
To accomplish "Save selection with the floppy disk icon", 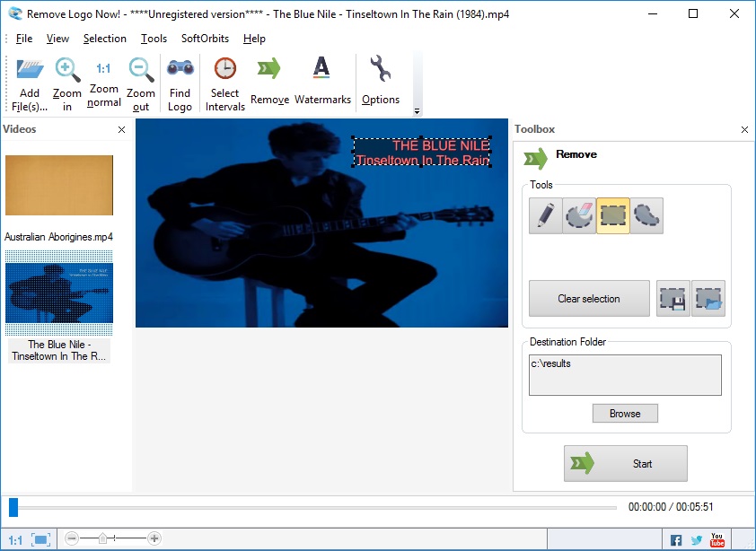I will [673, 299].
